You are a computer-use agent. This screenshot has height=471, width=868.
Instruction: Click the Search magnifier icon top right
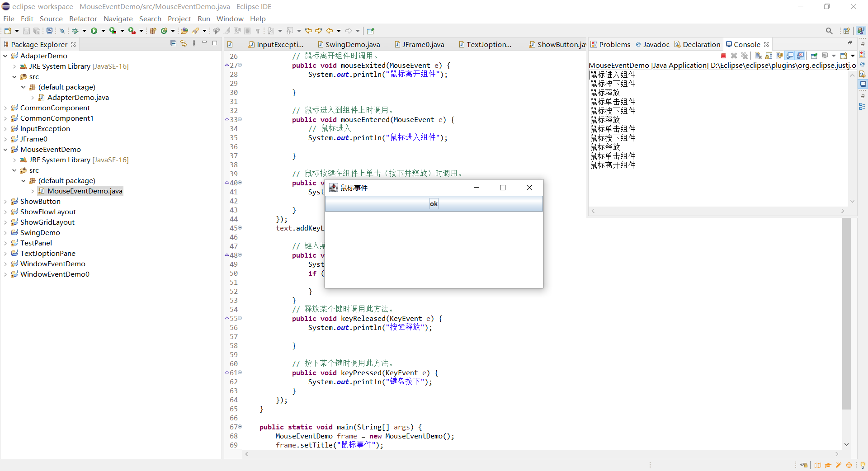click(x=829, y=31)
